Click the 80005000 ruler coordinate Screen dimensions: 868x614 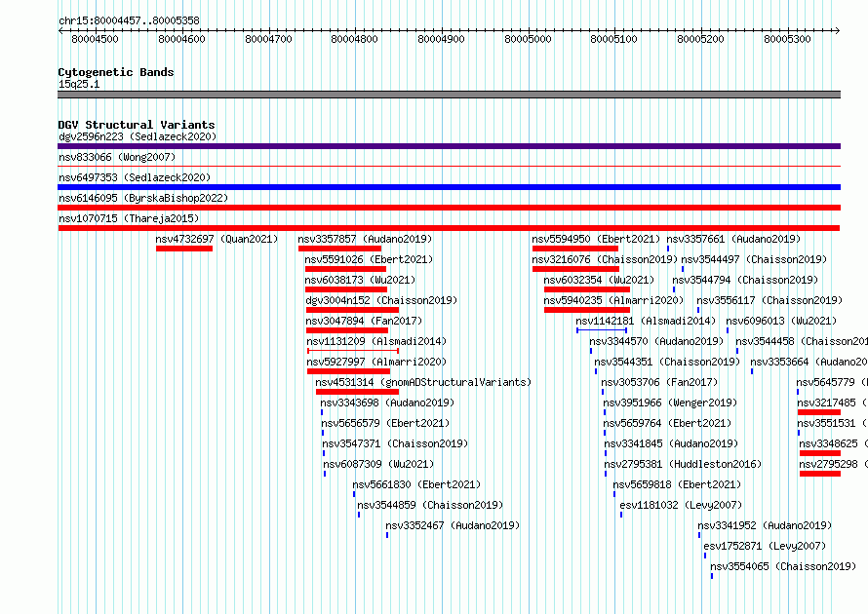(x=528, y=39)
